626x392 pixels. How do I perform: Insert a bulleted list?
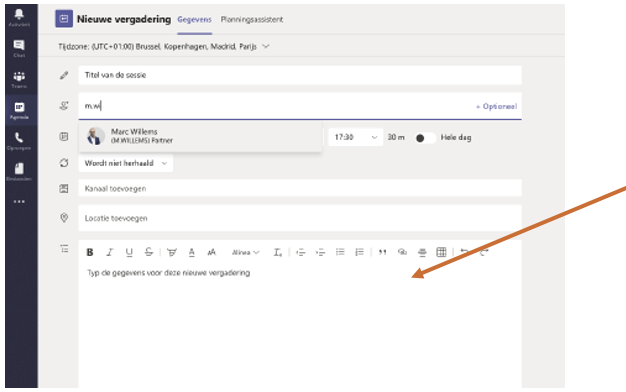[340, 252]
